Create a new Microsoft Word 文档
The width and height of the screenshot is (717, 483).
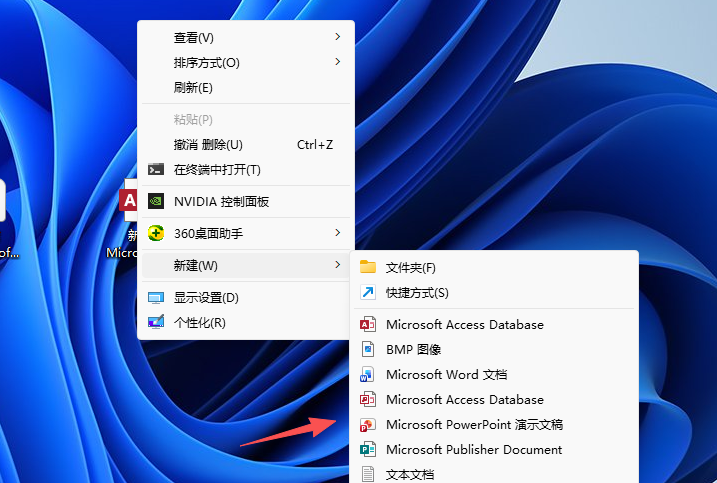494,375
